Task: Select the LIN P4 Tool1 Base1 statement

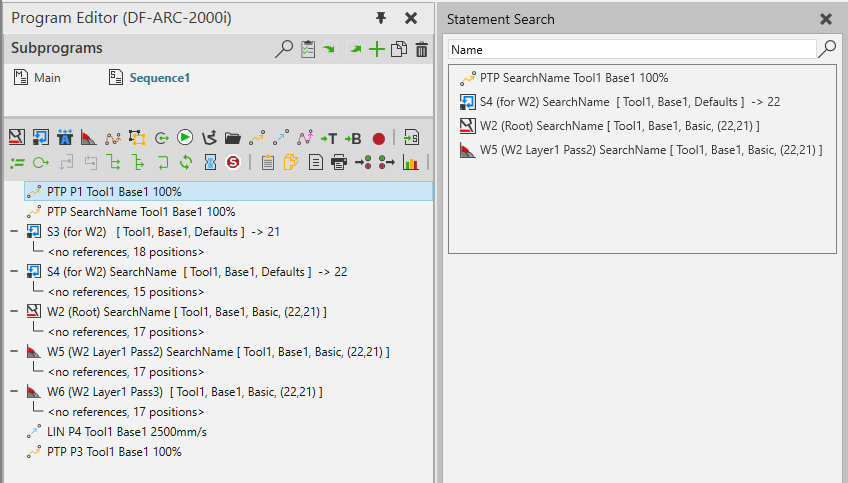Action: pos(126,432)
